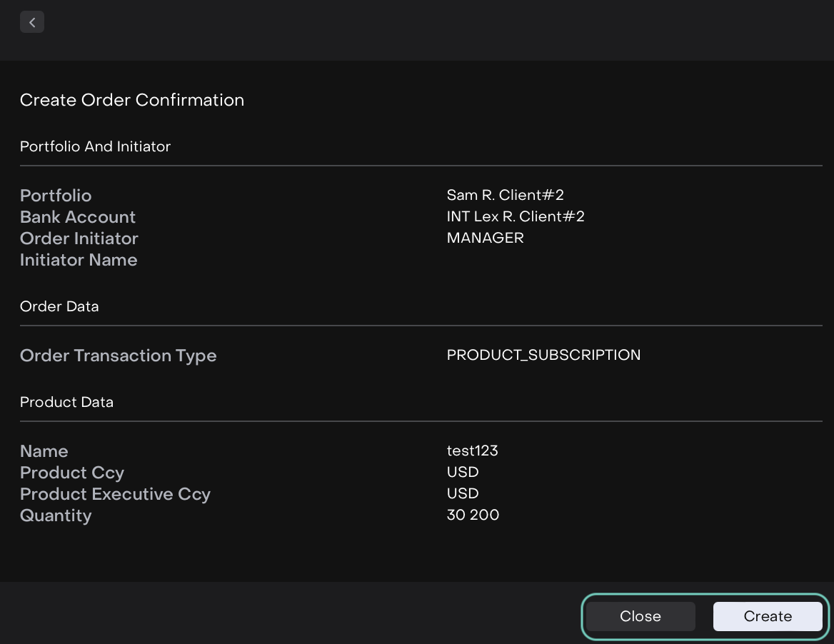Click the Create Order Confirmation title
Screen dimensions: 834x644
(x=132, y=100)
